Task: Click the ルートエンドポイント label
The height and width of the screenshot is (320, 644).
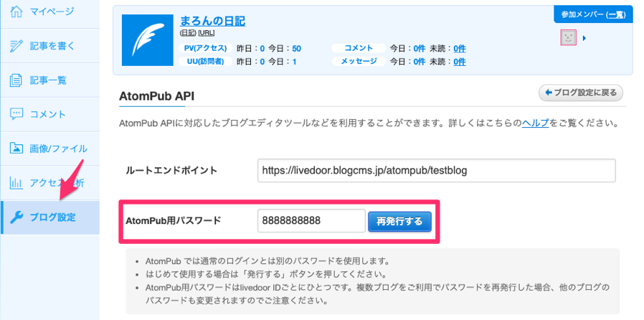Action: [x=171, y=171]
